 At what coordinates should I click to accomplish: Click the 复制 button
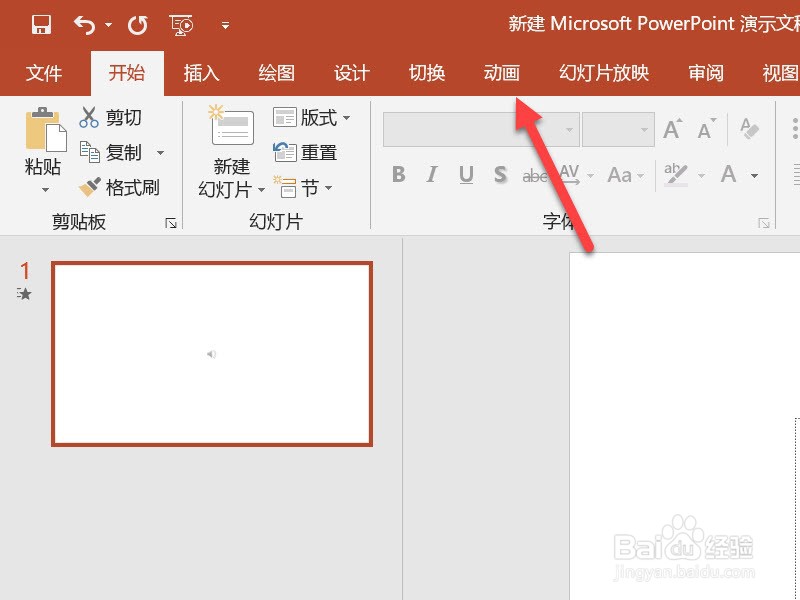click(110, 153)
